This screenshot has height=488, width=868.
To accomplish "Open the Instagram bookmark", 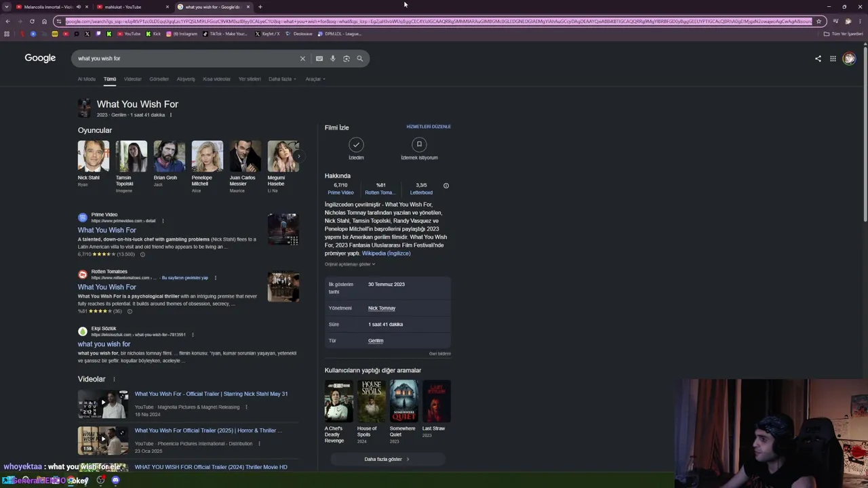I will tap(182, 34).
